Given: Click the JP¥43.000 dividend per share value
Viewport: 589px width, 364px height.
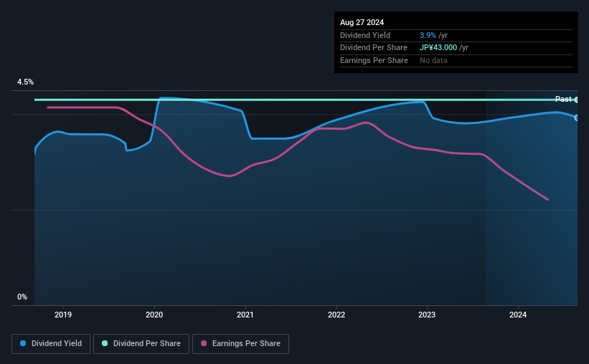Looking at the screenshot, I should 438,48.
